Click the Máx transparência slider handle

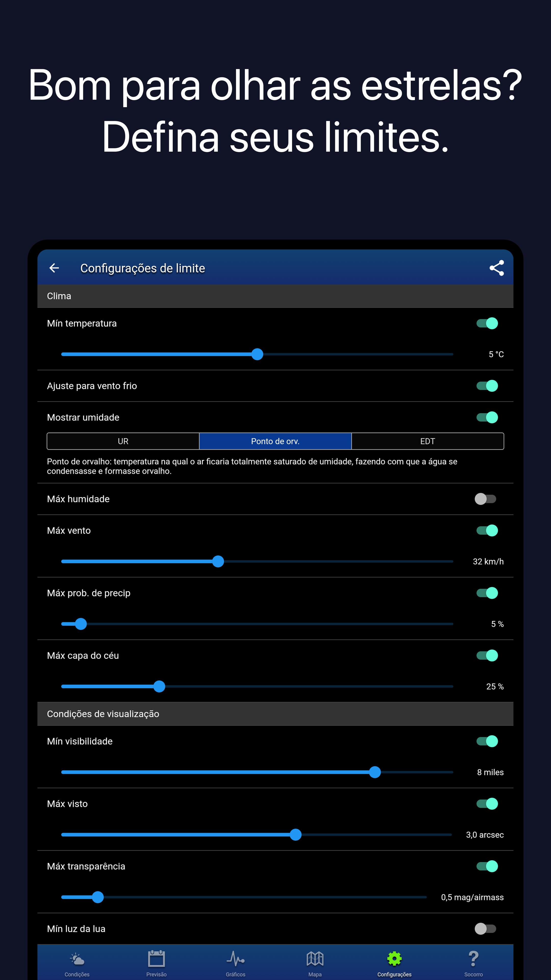98,897
